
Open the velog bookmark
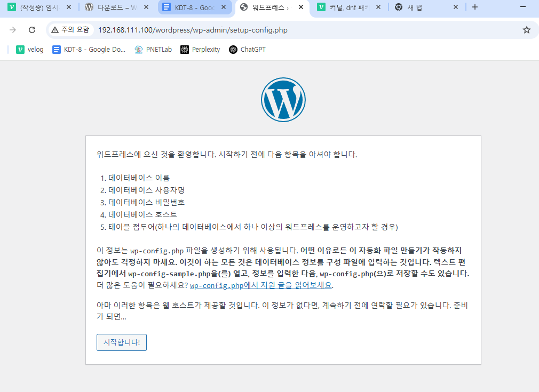[x=29, y=50]
